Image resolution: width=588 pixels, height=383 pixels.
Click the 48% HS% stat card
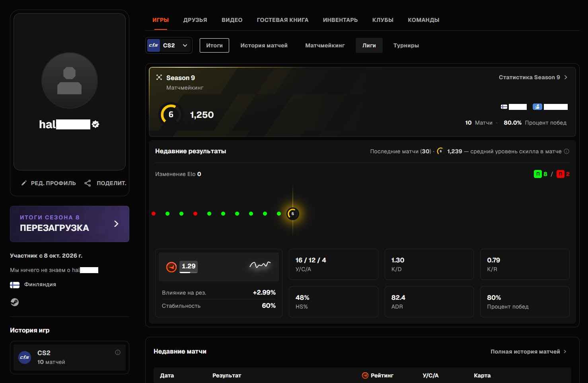pos(333,302)
